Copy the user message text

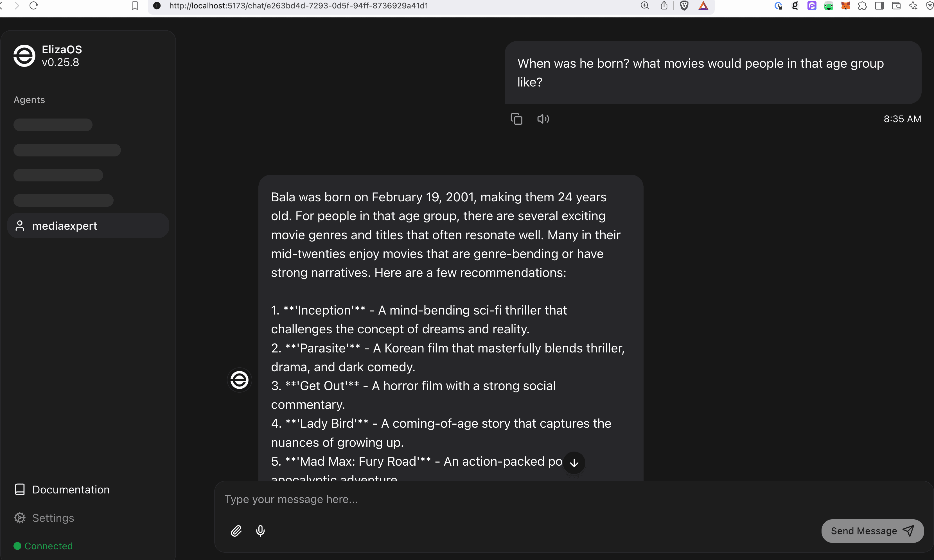[x=516, y=119]
